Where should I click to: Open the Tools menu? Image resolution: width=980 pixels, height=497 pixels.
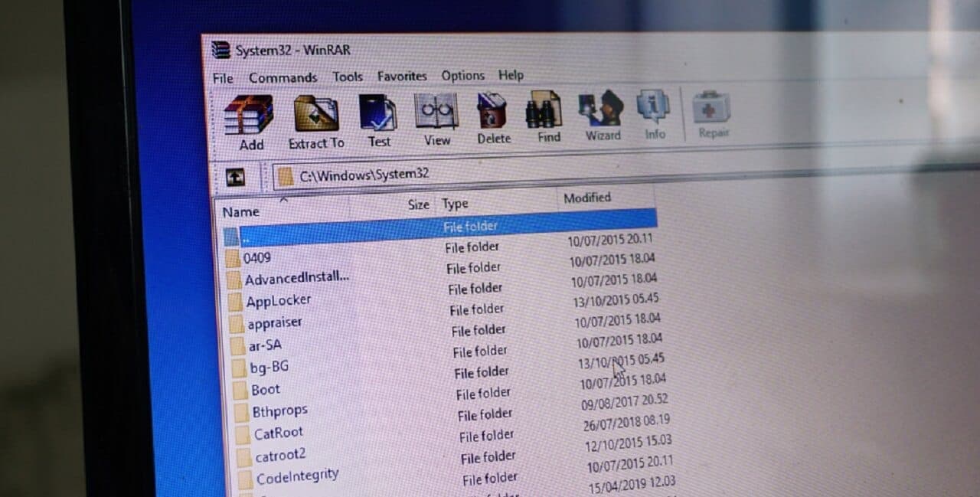click(348, 77)
